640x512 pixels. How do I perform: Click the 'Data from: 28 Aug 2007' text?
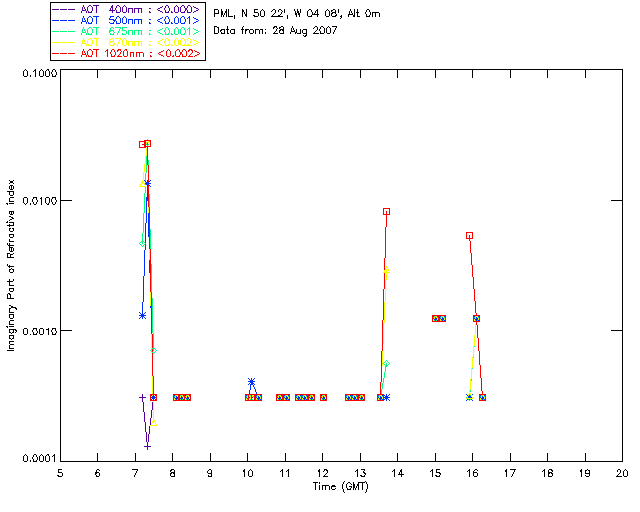(x=275, y=31)
